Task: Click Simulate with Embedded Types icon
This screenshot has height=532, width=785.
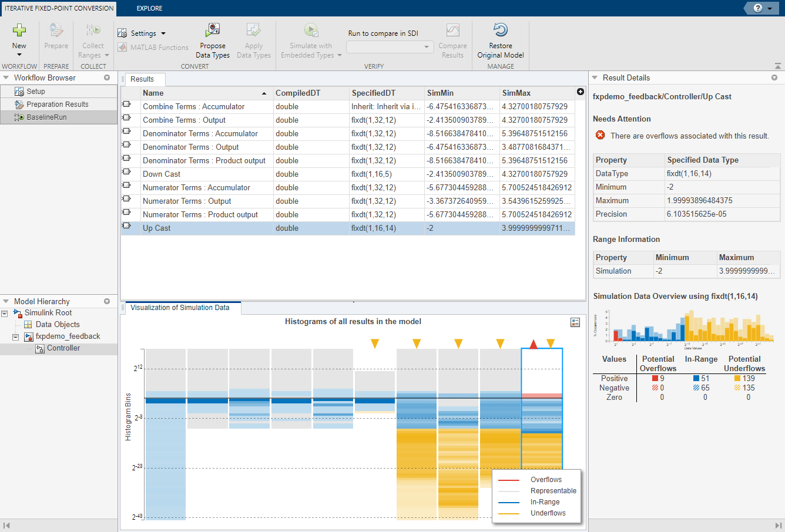Action: coord(311,30)
